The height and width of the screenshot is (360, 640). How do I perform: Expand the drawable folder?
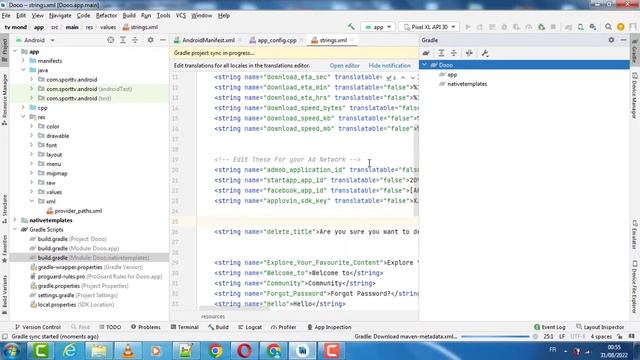click(x=31, y=136)
